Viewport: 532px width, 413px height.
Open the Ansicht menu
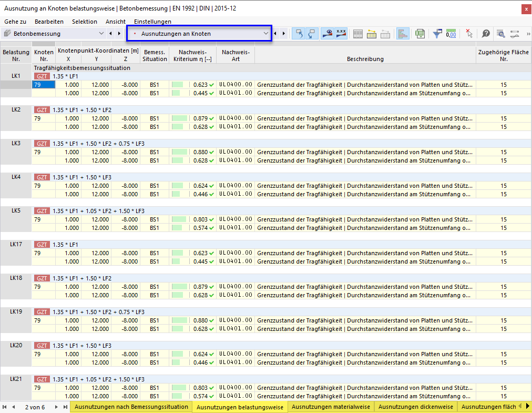coord(115,22)
